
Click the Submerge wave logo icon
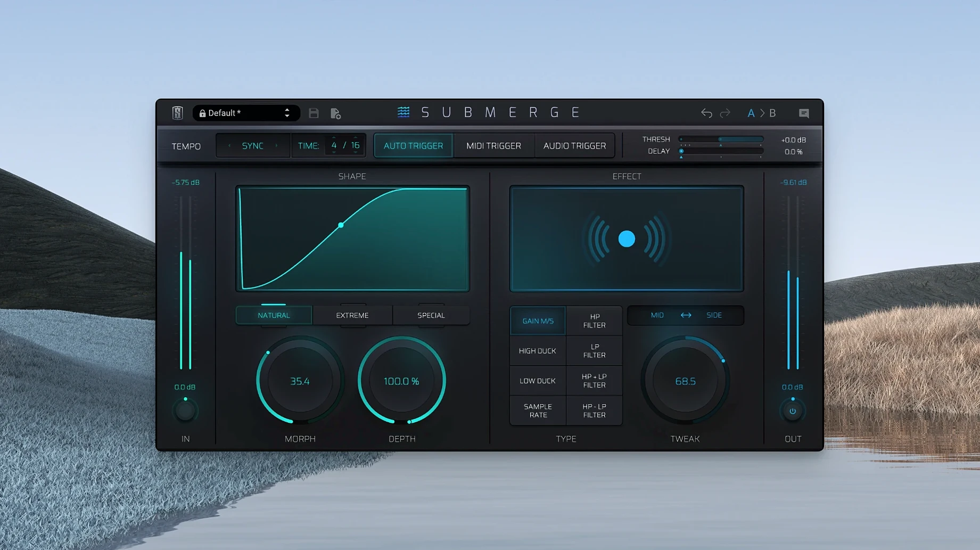403,112
